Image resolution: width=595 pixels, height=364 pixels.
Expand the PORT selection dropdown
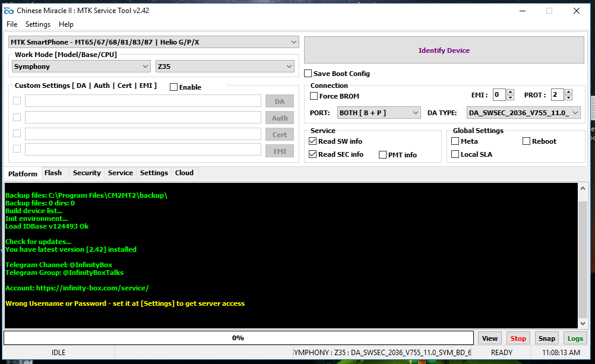click(x=379, y=113)
